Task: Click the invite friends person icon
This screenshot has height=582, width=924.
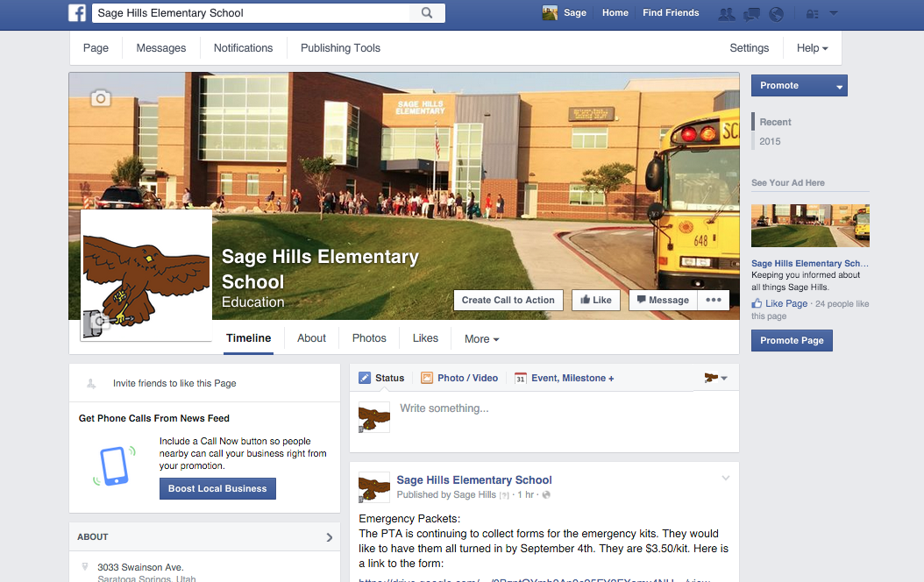Action: 91,384
